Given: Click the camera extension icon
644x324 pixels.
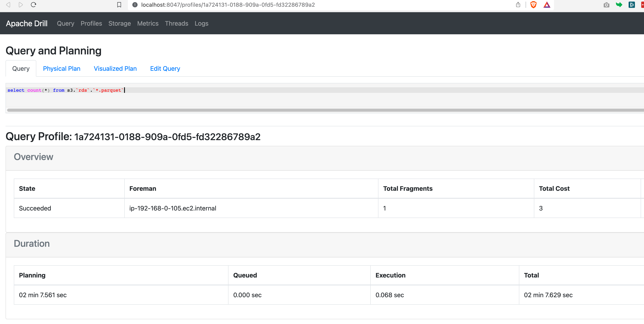Looking at the screenshot, I should 606,5.
